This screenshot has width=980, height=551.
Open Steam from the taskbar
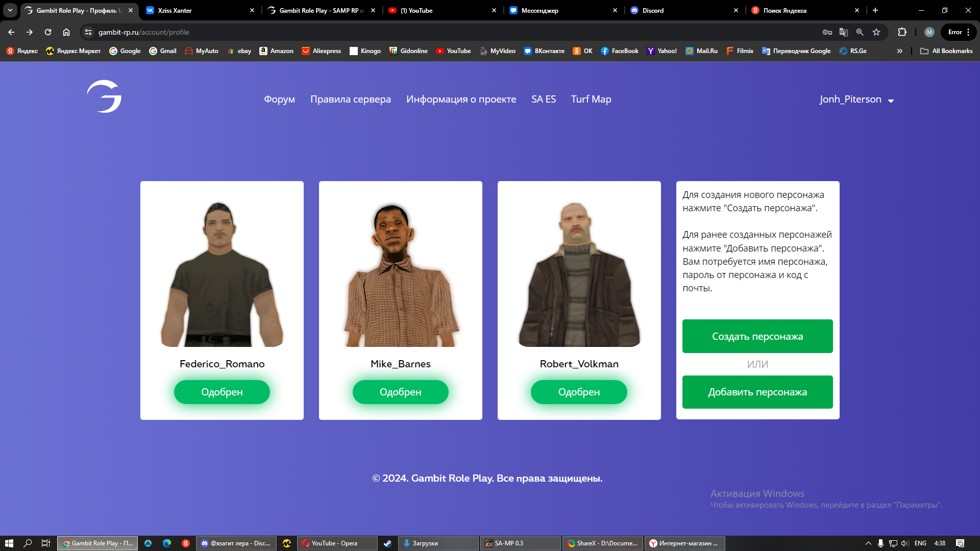388,543
